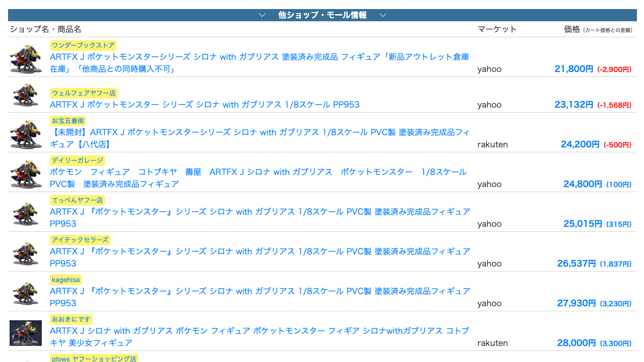This screenshot has height=362, width=644.
Task: Click yahoo market in デイリーガレージ row
Action: (490, 184)
